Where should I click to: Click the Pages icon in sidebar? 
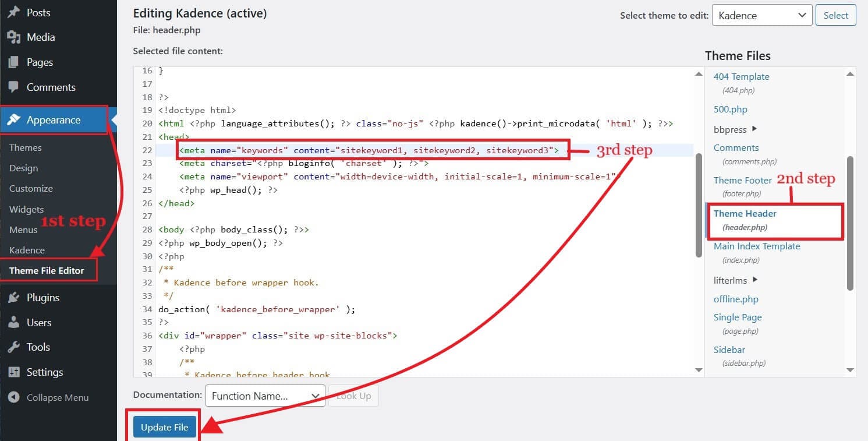click(x=13, y=62)
